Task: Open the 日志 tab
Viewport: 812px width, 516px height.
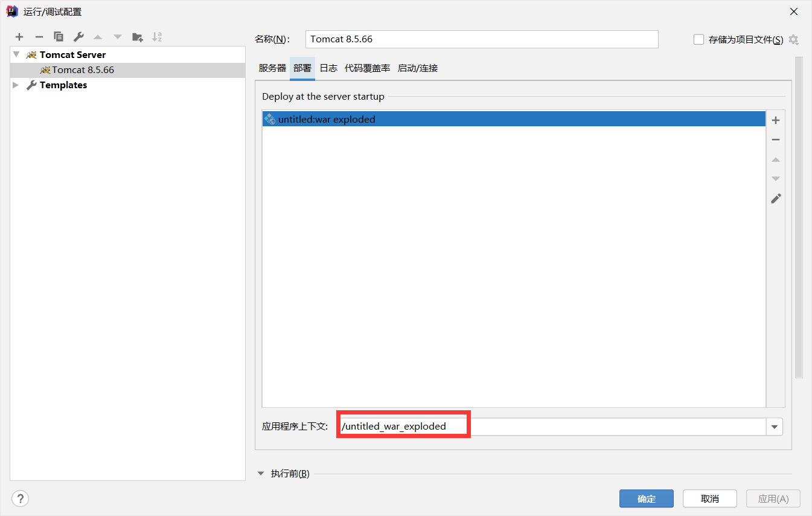Action: pyautogui.click(x=328, y=68)
